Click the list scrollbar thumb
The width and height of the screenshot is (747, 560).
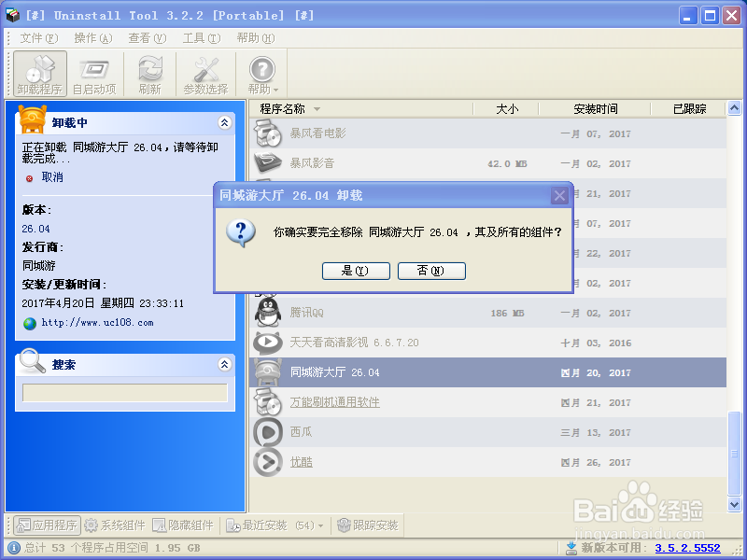(x=734, y=454)
